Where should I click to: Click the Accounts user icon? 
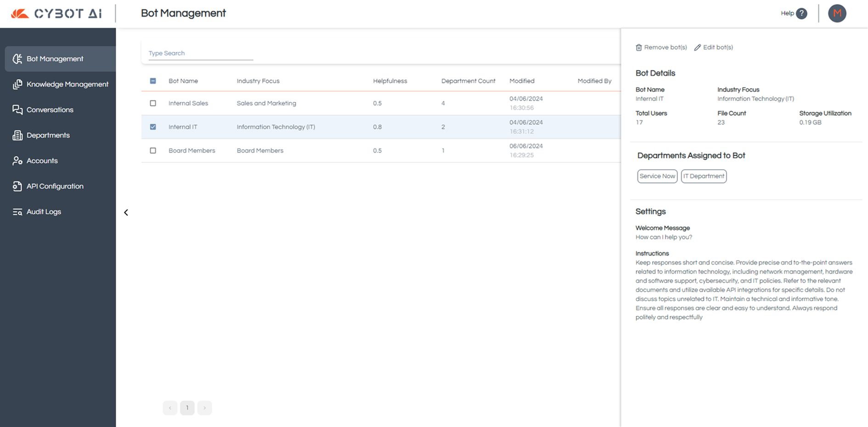[17, 161]
